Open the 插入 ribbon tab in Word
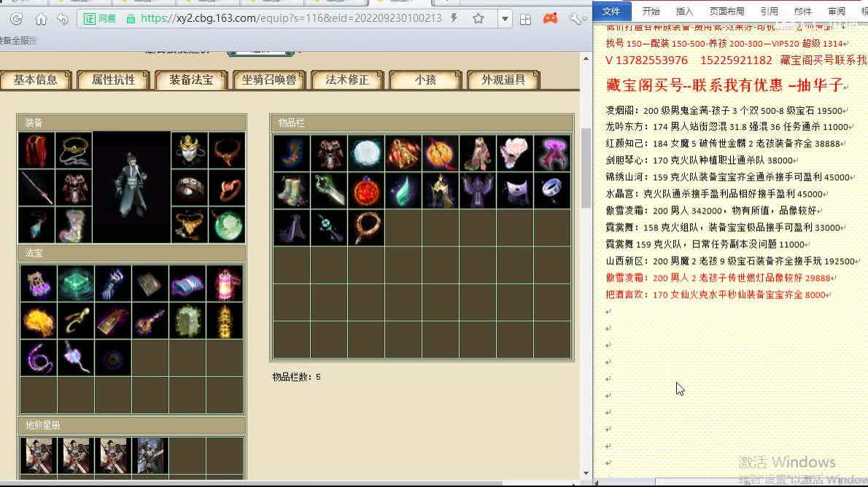This screenshot has width=868, height=487. coord(684,11)
